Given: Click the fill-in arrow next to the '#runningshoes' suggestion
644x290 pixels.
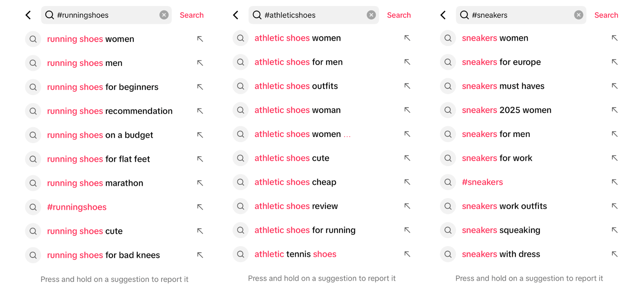Looking at the screenshot, I should point(200,207).
